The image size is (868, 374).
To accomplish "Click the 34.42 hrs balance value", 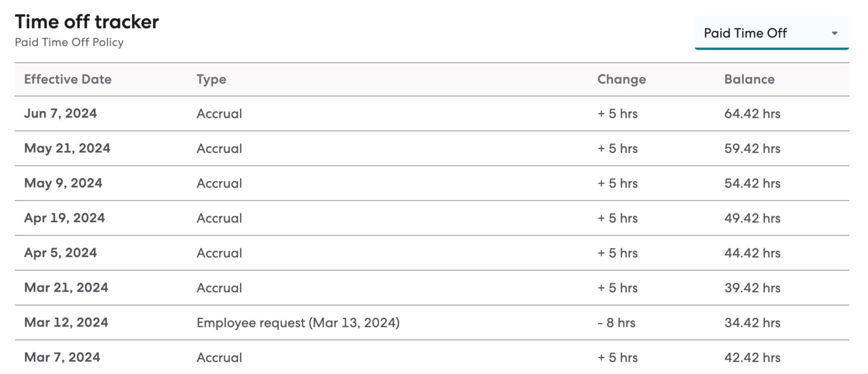I will pos(752,323).
